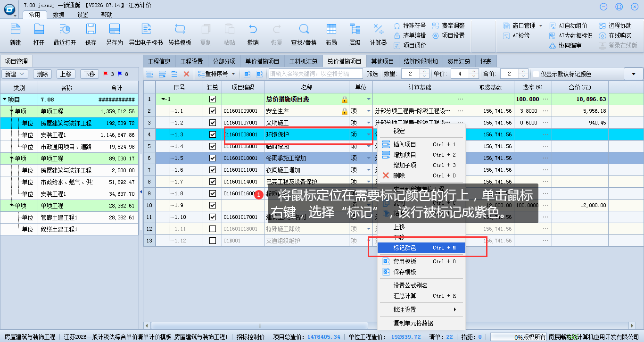Click the 下移 button in project panel
The image size is (644, 342).
click(90, 74)
